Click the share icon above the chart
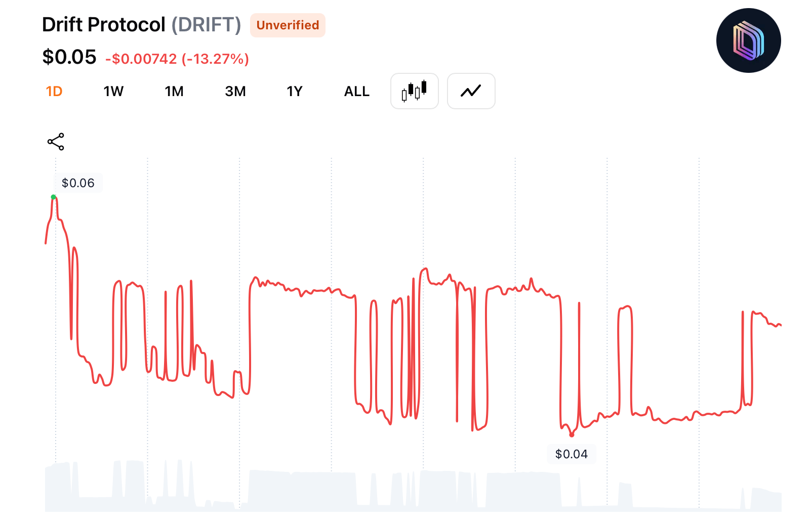The width and height of the screenshot is (812, 525). point(56,142)
